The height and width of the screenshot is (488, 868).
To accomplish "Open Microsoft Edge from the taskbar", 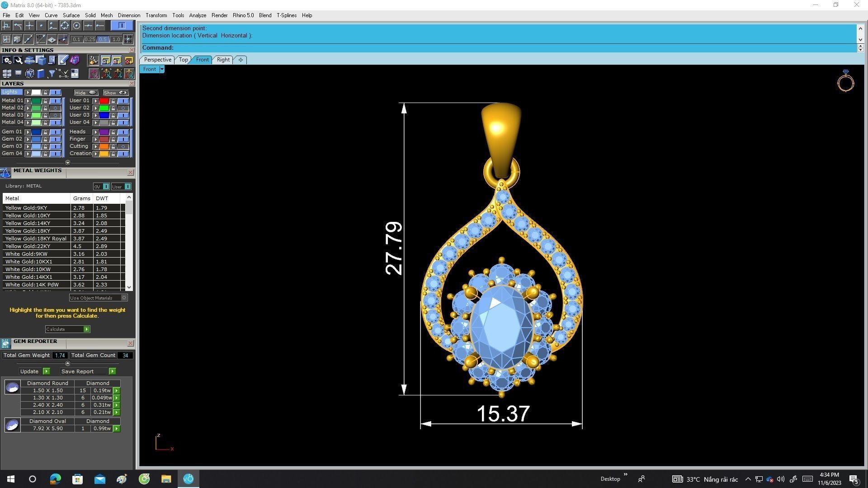I will coord(55,479).
